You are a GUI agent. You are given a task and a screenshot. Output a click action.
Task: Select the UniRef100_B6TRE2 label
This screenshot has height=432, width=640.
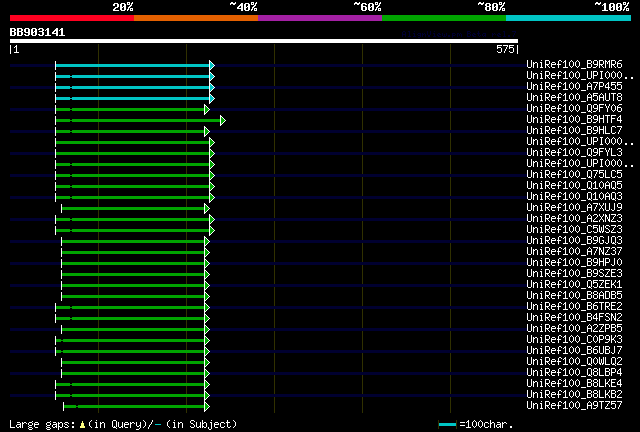click(x=574, y=307)
